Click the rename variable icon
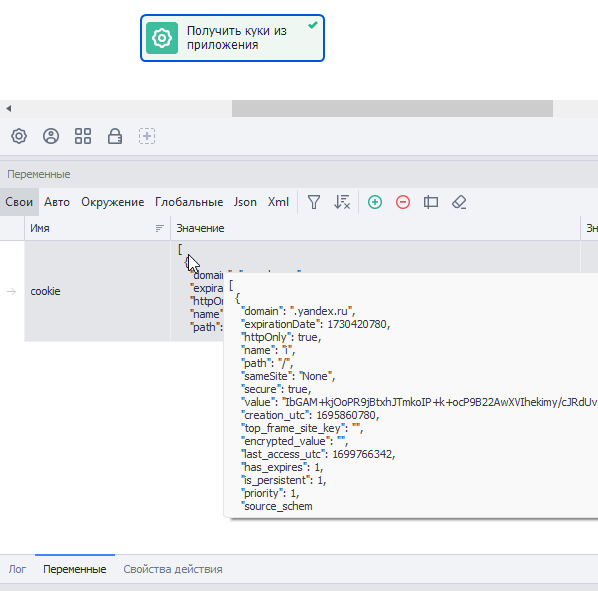The image size is (598, 591). pyautogui.click(x=431, y=202)
